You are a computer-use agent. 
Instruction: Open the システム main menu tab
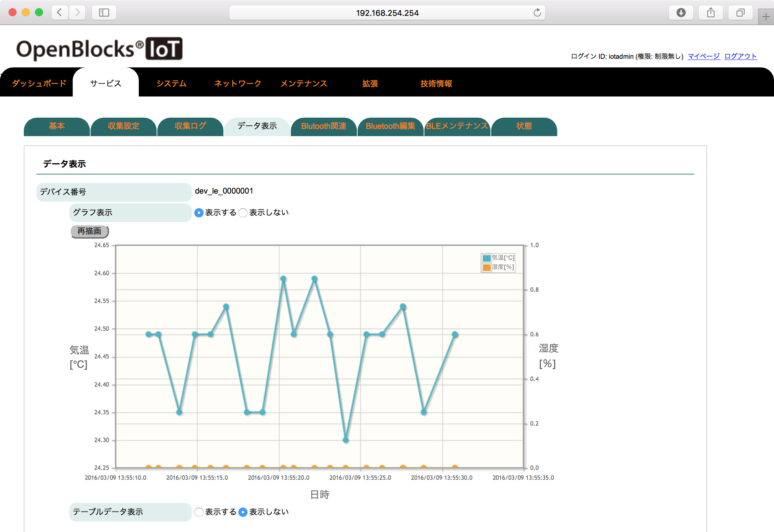pyautogui.click(x=171, y=83)
